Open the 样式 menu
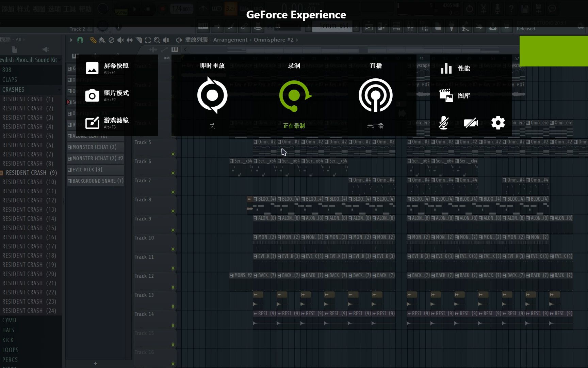This screenshot has width=588, height=368. click(23, 9)
